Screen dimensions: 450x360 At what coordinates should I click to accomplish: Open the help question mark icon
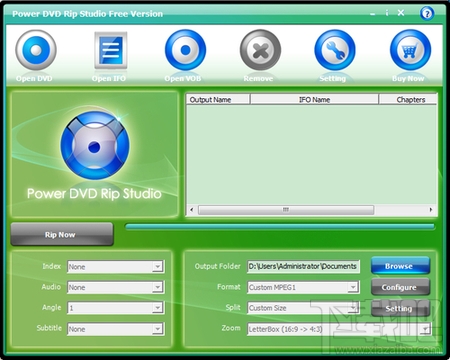(427, 14)
